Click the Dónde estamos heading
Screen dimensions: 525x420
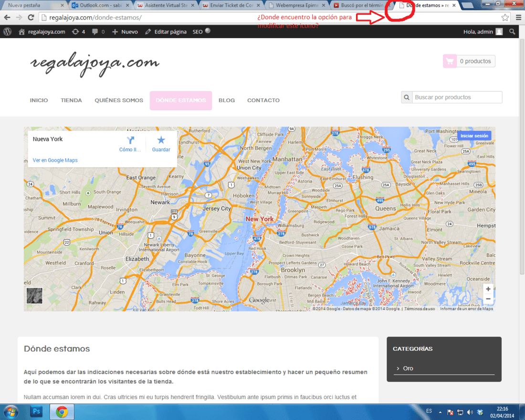click(x=57, y=349)
